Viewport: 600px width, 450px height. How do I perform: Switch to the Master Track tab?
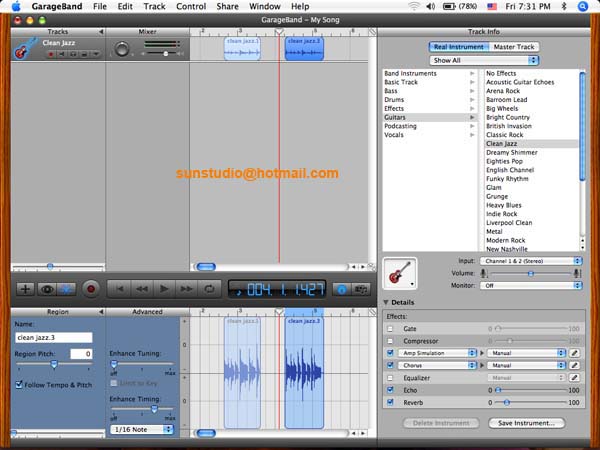point(514,47)
